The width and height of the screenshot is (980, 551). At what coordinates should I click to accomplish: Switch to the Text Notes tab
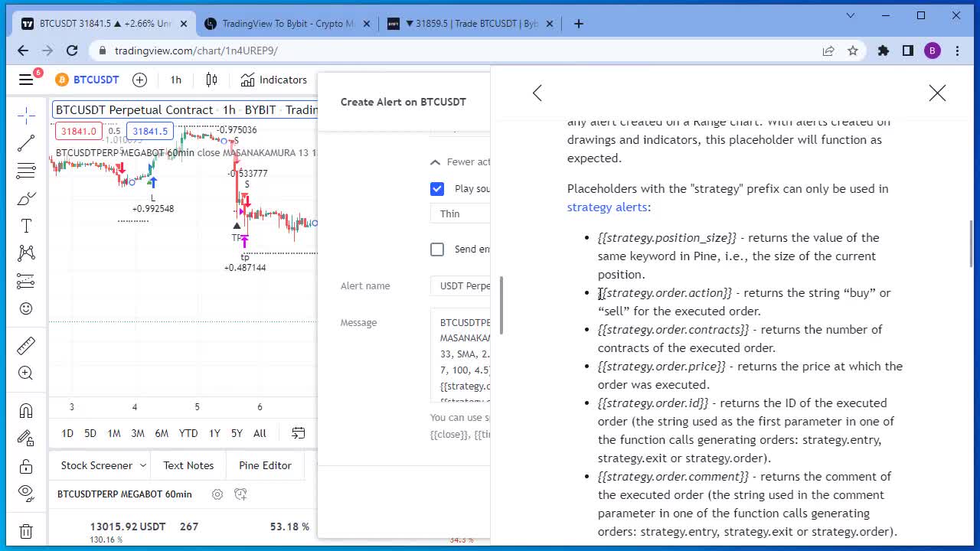click(x=188, y=465)
